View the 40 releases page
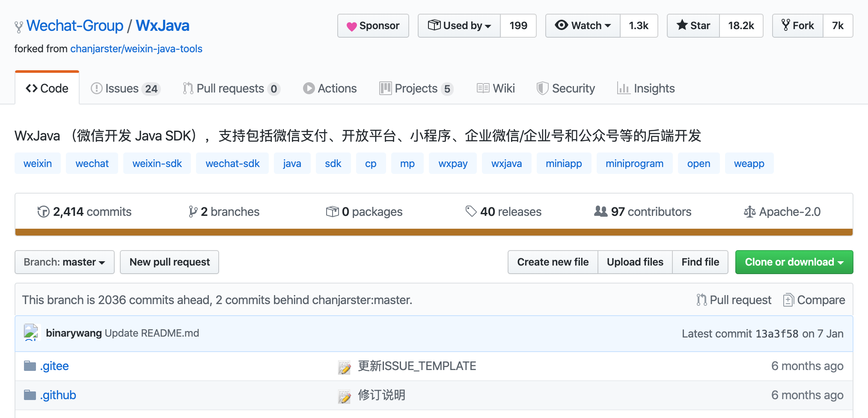This screenshot has height=418, width=868. [503, 212]
